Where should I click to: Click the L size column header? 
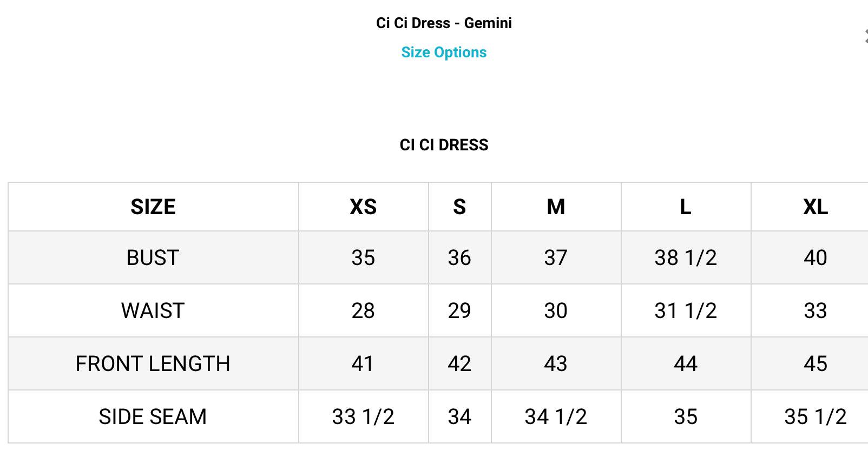click(x=686, y=207)
